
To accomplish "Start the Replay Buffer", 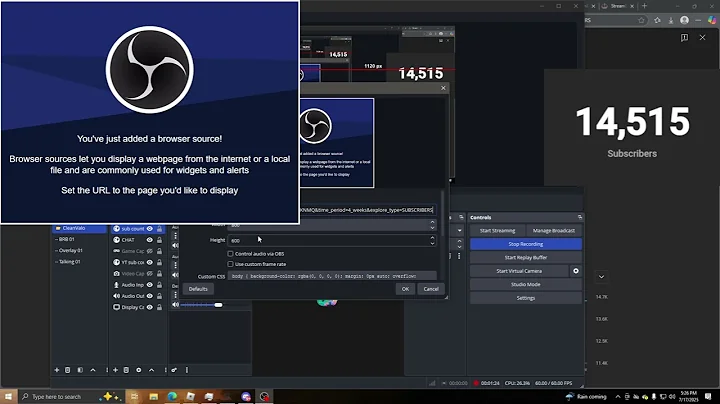I will (526, 258).
